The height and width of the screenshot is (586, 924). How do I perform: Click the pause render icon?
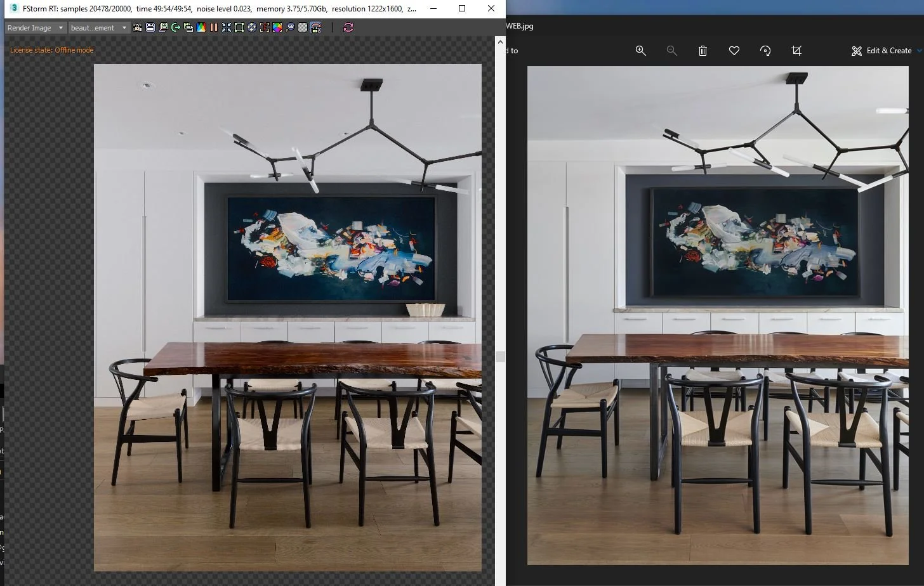(214, 27)
